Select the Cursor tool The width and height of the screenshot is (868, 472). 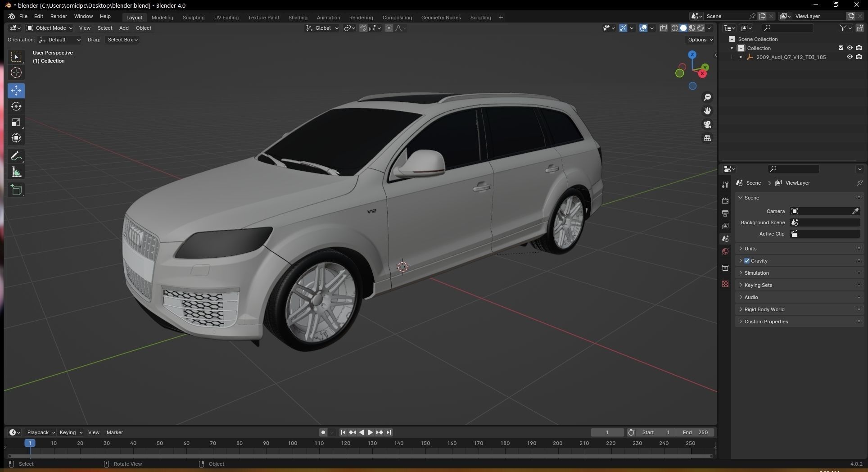16,73
